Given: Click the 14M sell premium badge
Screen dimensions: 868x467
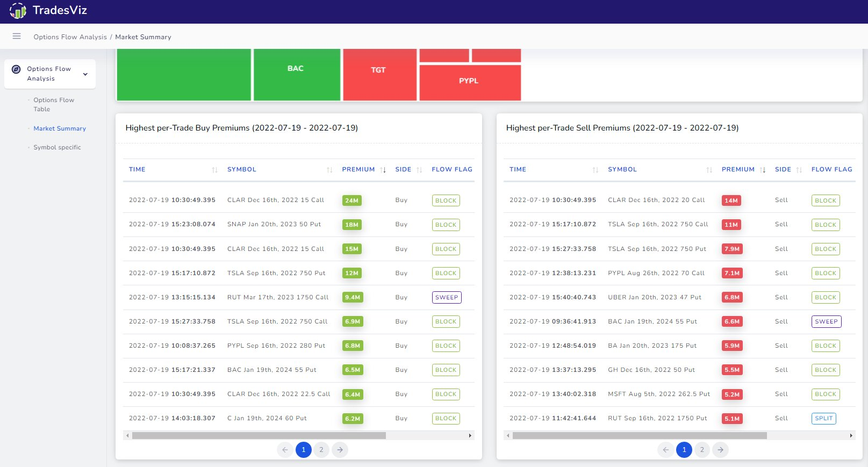Looking at the screenshot, I should (731, 200).
